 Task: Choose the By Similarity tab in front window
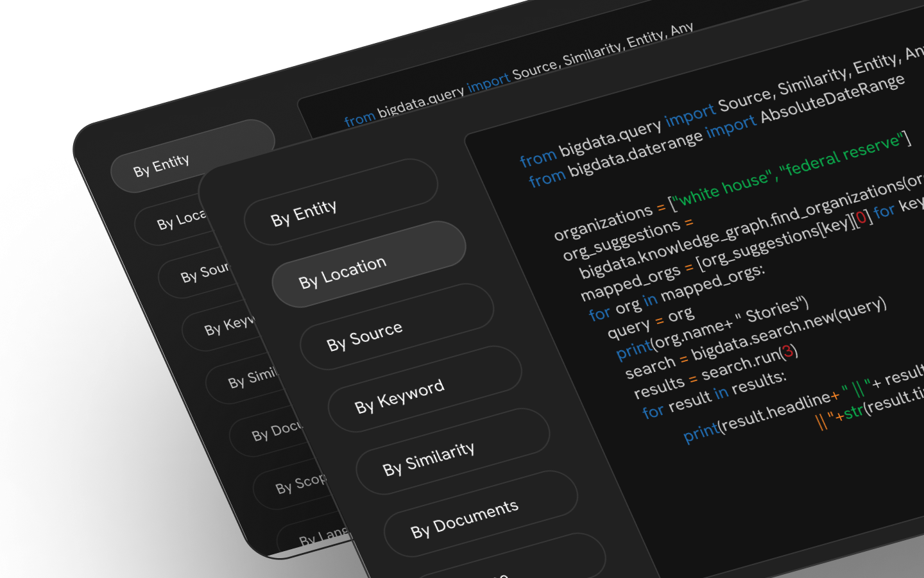[x=453, y=451]
